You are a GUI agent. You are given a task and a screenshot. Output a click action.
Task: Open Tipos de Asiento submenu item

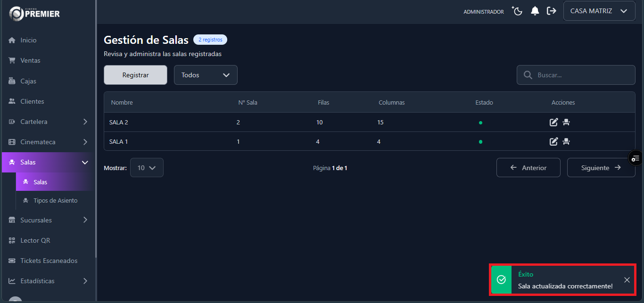point(55,200)
